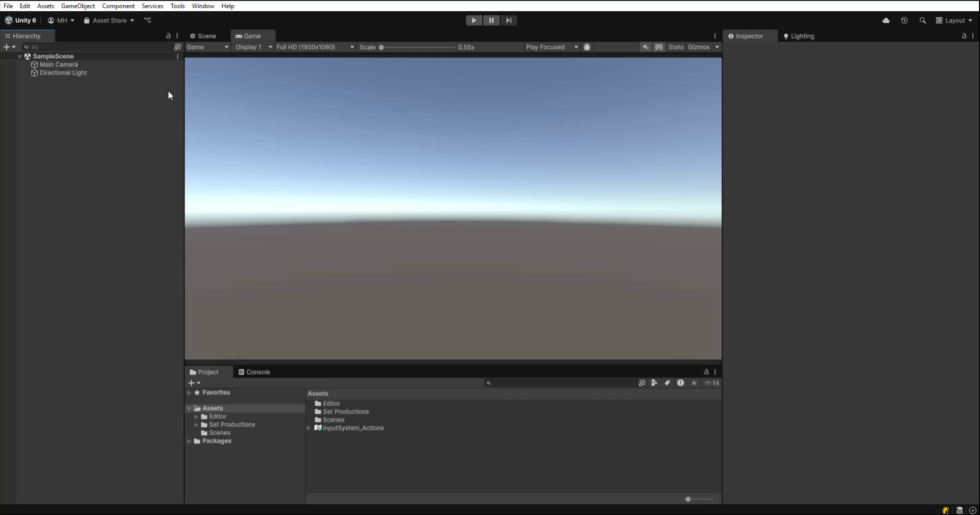
Task: Start Play mode with the Play button
Action: (x=474, y=20)
